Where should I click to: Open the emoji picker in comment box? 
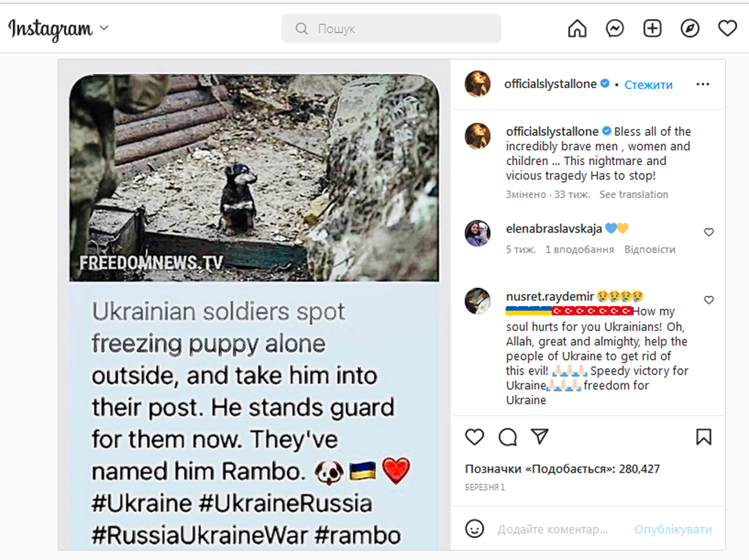tap(474, 529)
